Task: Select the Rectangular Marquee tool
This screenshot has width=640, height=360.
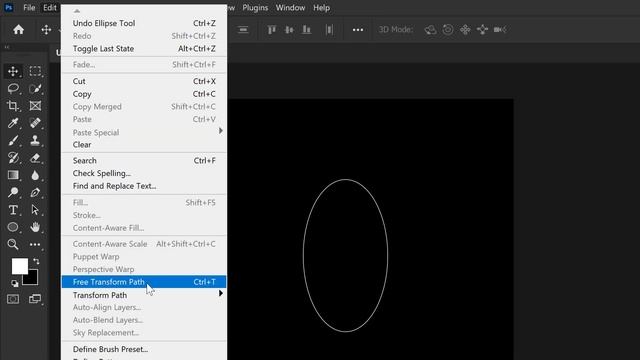Action: [35, 71]
